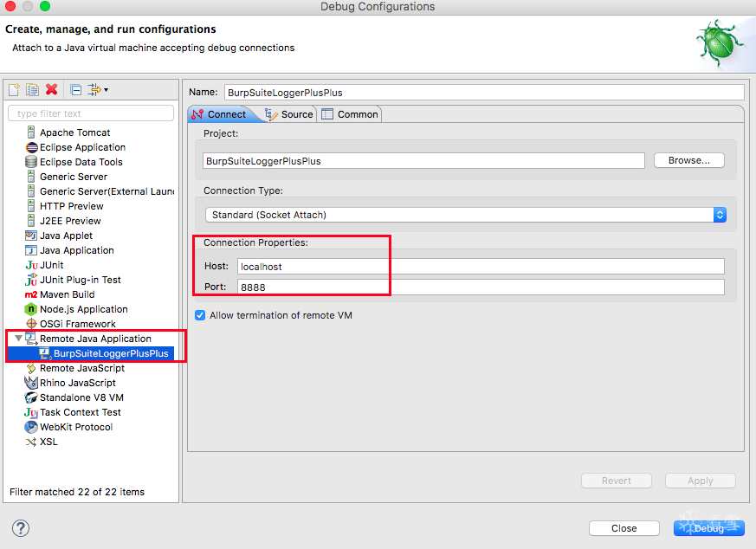This screenshot has width=756, height=549.
Task: Delete selected launch configuration with red X
Action: (x=52, y=90)
